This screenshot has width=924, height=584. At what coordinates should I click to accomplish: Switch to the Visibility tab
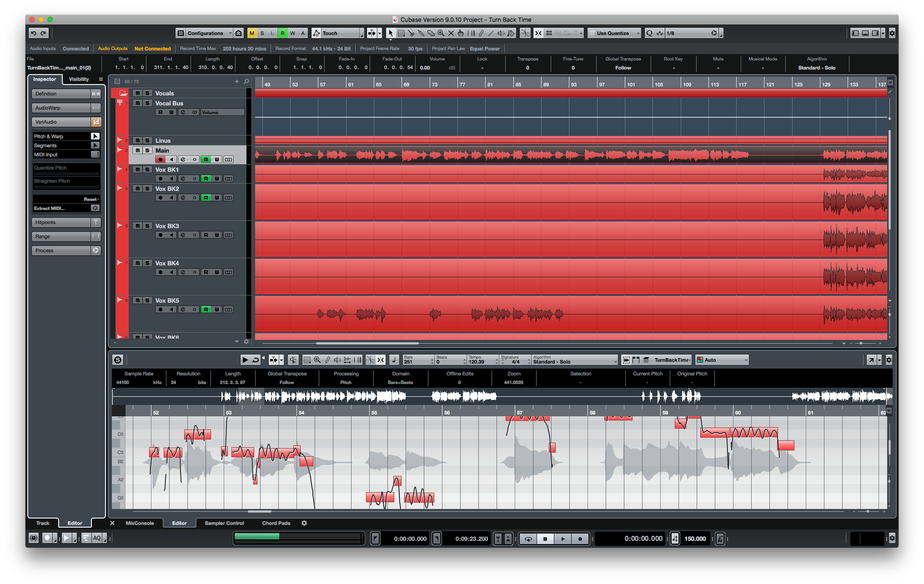(x=79, y=79)
